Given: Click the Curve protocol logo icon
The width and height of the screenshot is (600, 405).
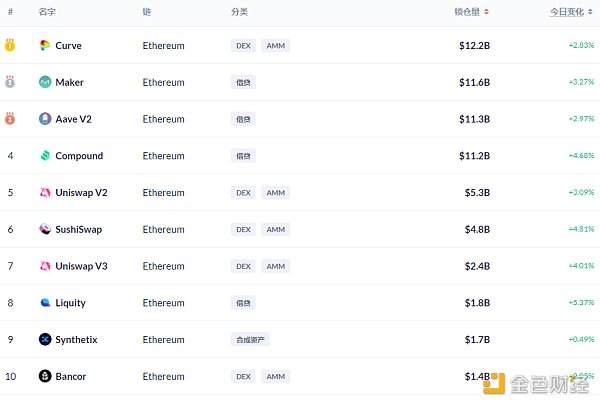Looking at the screenshot, I should tap(45, 46).
